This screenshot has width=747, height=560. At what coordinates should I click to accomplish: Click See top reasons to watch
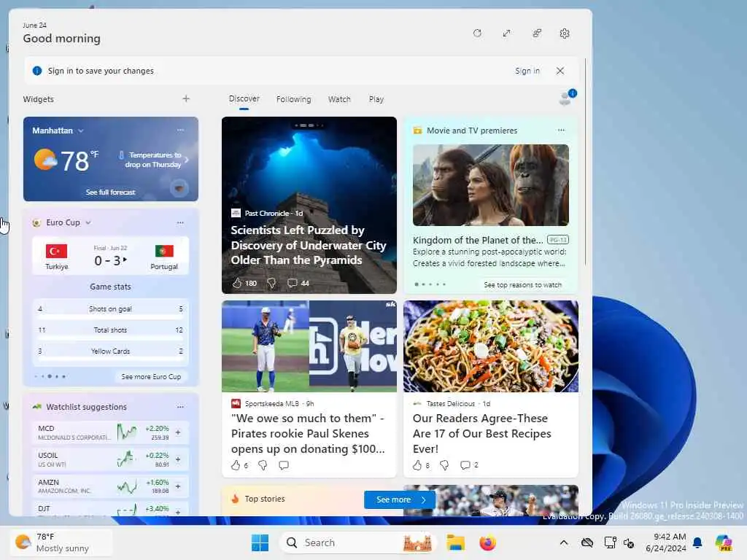522,284
